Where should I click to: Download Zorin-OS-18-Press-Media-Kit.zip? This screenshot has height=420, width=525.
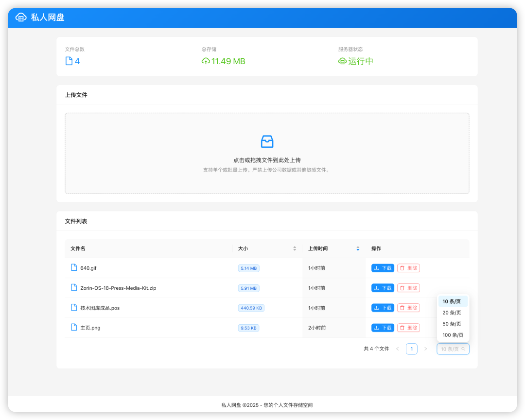coord(383,288)
